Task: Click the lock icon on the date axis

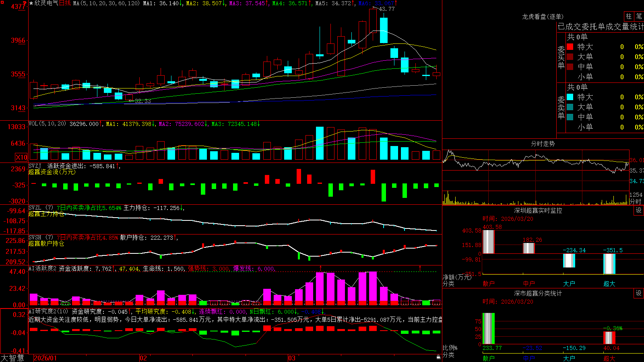Action: point(438,357)
